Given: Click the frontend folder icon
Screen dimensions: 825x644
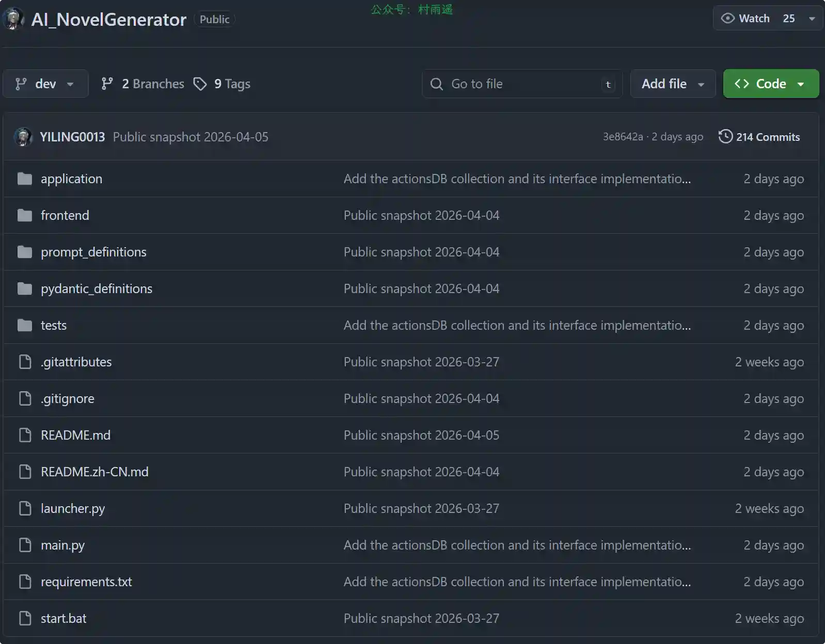Looking at the screenshot, I should pyautogui.click(x=24, y=215).
